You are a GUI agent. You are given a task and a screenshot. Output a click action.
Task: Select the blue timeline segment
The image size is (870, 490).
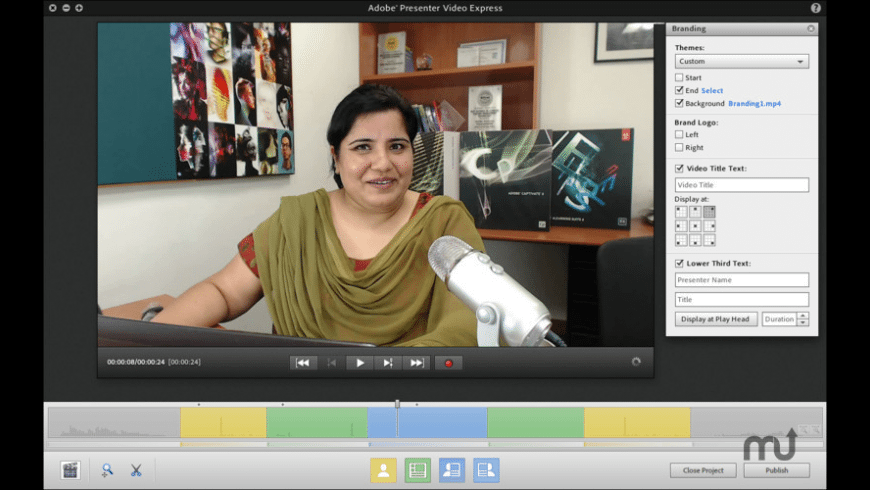[427, 422]
